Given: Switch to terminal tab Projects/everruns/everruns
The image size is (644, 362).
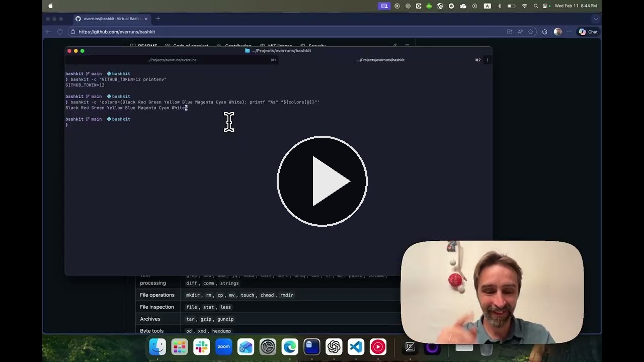Looking at the screenshot, I should [x=172, y=60].
